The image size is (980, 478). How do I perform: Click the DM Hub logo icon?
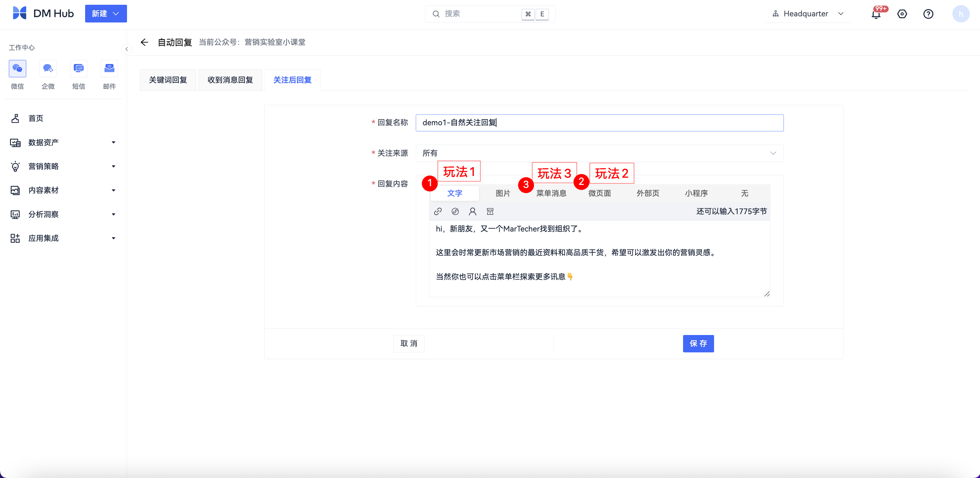(x=19, y=13)
